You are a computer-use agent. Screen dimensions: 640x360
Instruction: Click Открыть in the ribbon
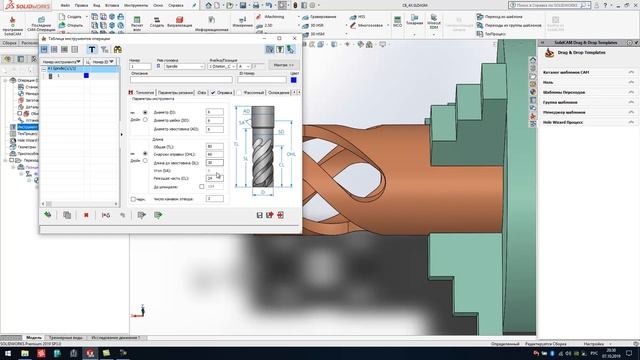pyautogui.click(x=71, y=25)
